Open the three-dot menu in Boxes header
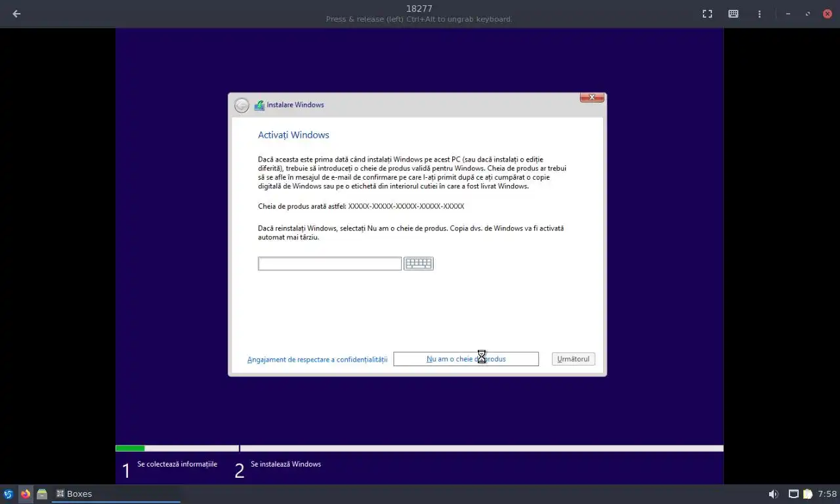The image size is (840, 504). (x=759, y=14)
